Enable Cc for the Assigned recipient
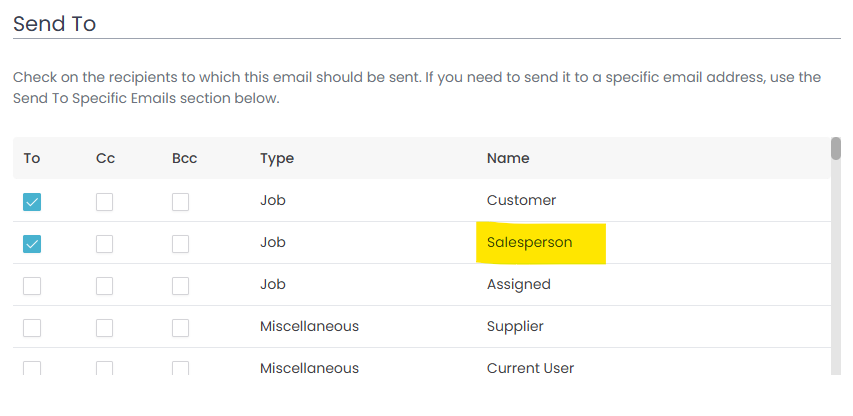This screenshot has width=853, height=416. tap(104, 286)
